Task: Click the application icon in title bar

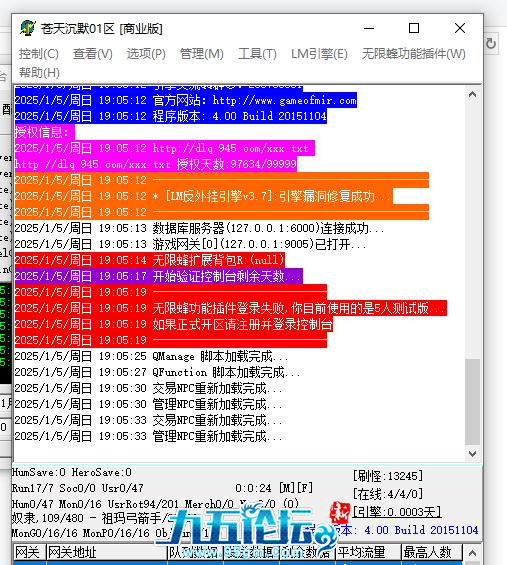Action: pyautogui.click(x=28, y=28)
